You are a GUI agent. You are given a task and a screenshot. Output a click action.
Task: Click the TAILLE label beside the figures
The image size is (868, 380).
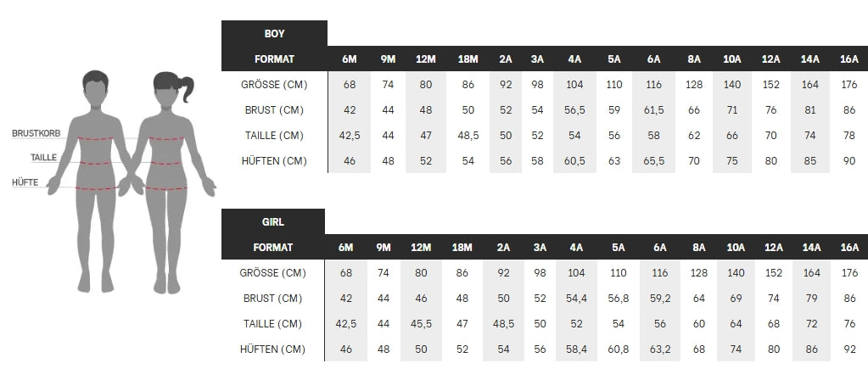pyautogui.click(x=43, y=158)
